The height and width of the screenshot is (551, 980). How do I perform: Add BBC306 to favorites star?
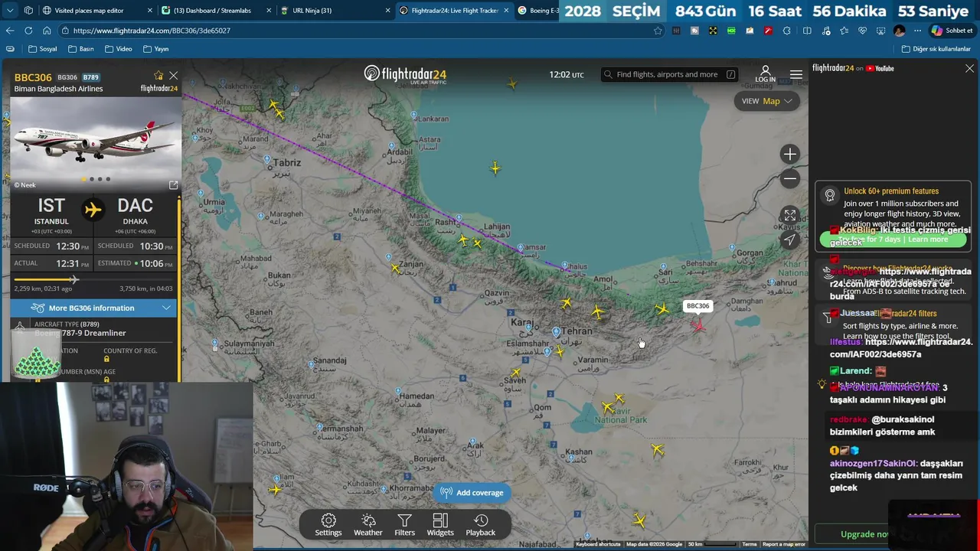158,76
